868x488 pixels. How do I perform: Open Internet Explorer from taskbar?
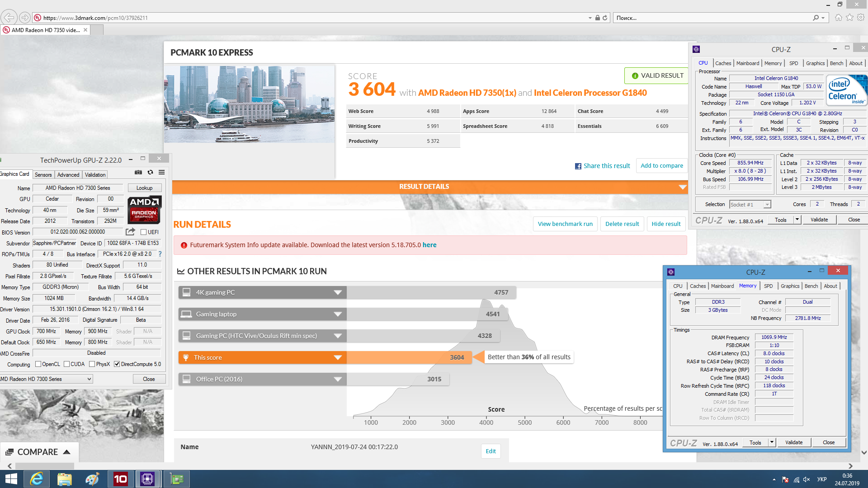pos(36,479)
